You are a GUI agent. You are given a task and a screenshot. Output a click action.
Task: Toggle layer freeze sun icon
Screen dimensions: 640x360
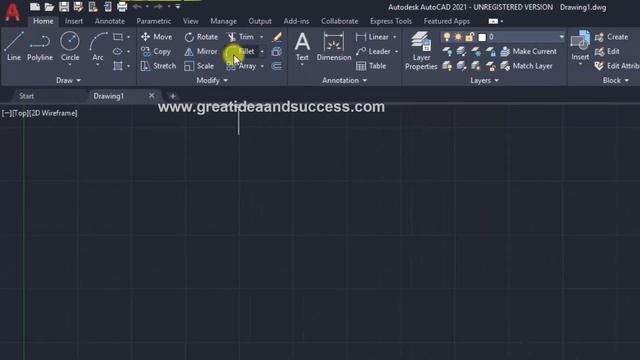coord(458,37)
